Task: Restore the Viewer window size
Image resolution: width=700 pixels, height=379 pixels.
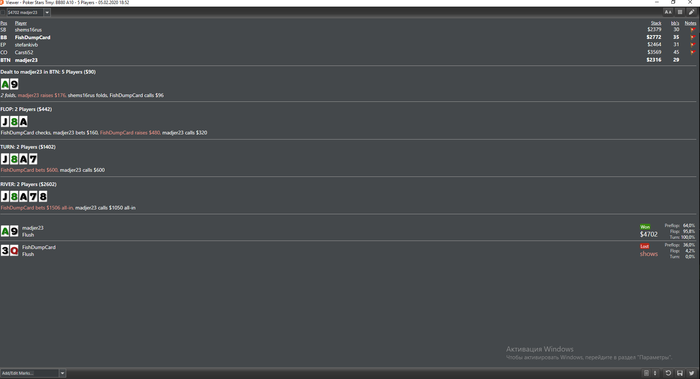Action: pos(673,2)
